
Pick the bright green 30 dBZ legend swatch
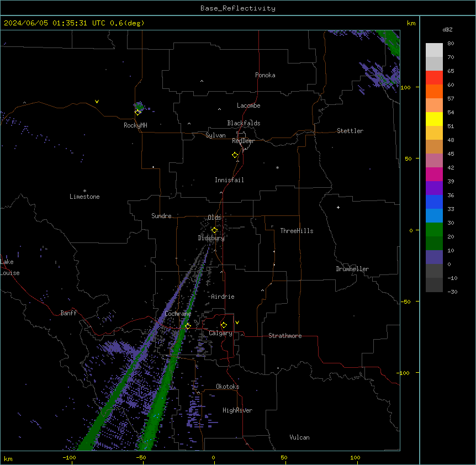pyautogui.click(x=434, y=230)
